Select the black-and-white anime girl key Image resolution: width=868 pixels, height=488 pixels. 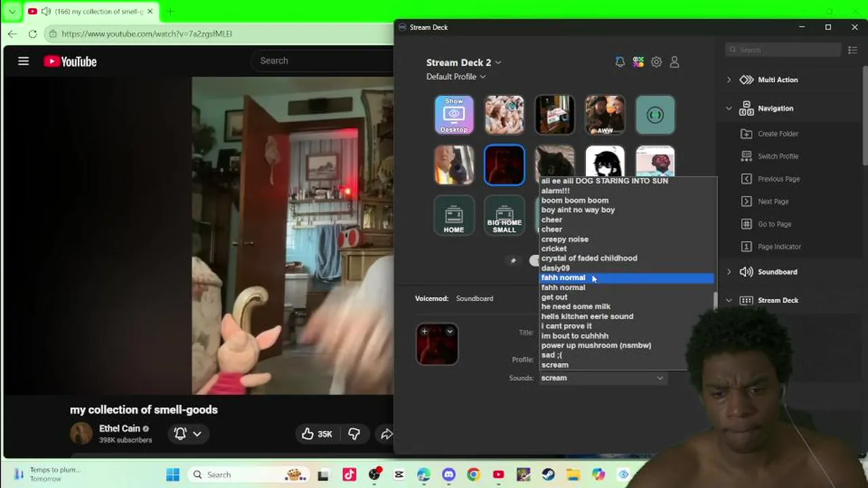click(x=605, y=161)
